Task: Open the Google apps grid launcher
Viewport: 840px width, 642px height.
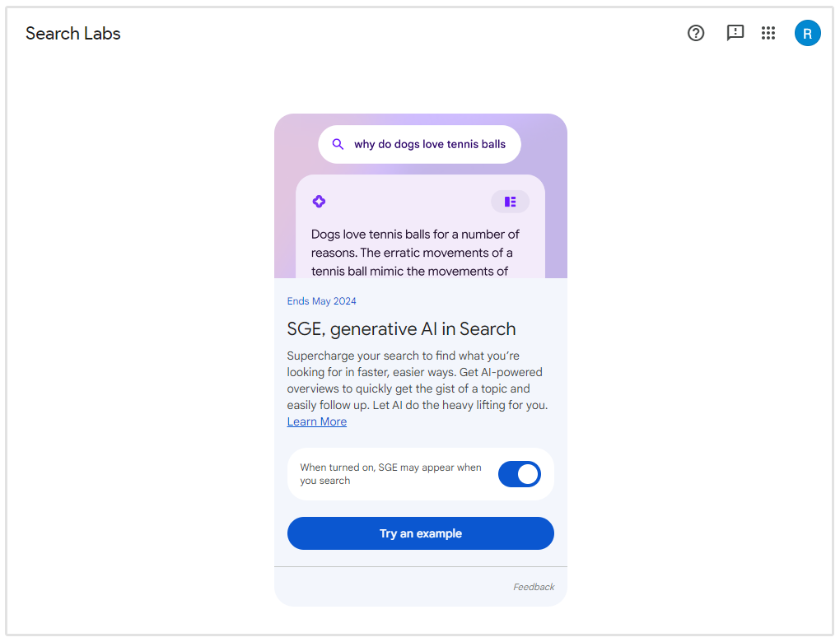Action: point(768,33)
